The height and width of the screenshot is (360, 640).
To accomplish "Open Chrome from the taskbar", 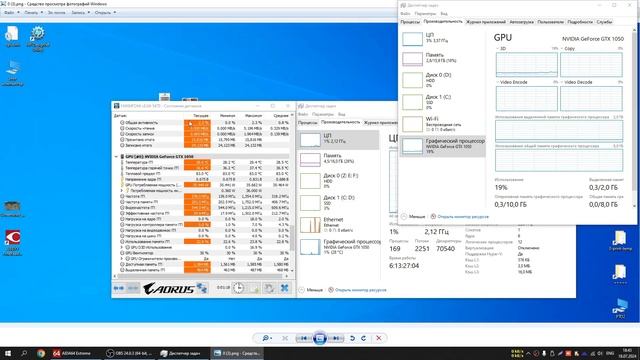I will (40, 353).
